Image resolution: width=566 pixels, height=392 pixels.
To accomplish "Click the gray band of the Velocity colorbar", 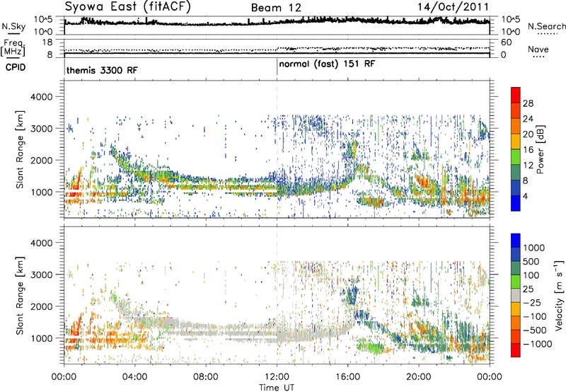I will click(516, 295).
